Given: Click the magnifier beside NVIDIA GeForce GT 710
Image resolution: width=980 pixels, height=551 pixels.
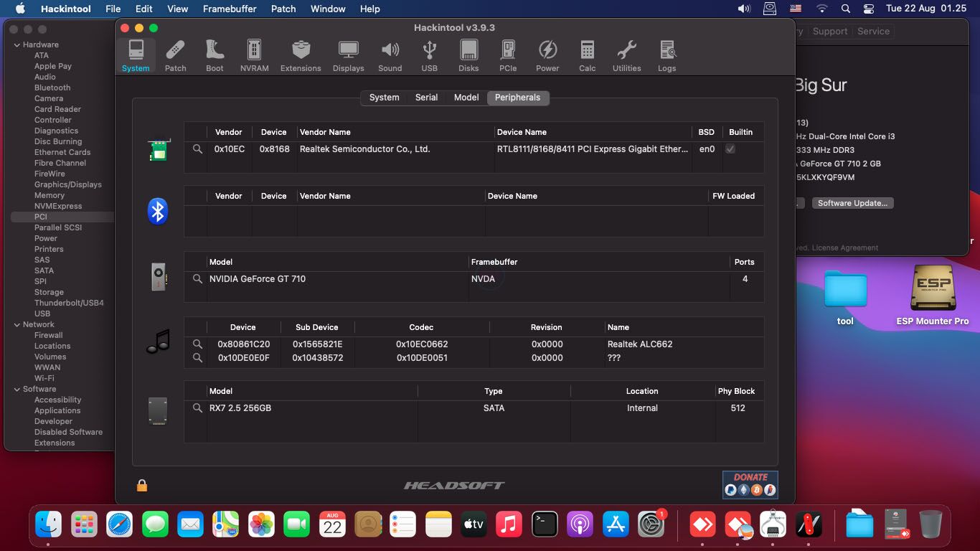Looking at the screenshot, I should coord(197,279).
